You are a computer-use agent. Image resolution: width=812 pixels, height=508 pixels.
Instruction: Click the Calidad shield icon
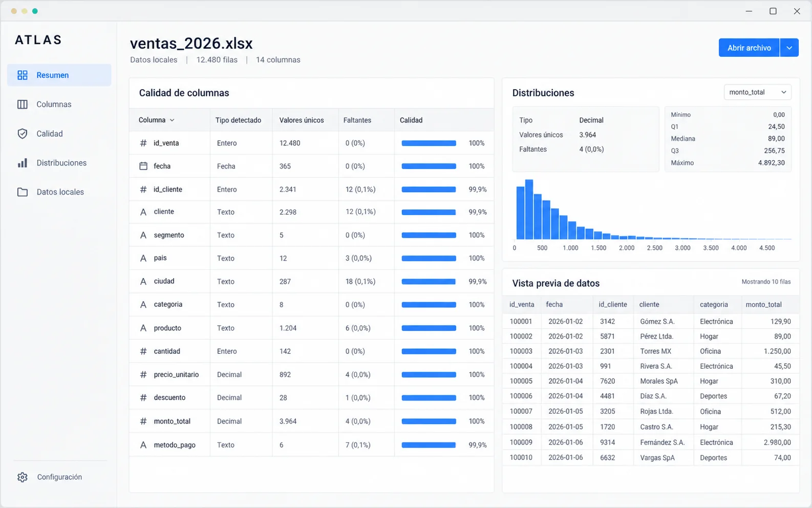point(23,134)
